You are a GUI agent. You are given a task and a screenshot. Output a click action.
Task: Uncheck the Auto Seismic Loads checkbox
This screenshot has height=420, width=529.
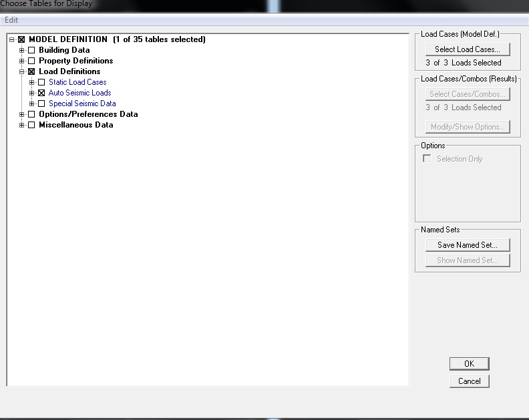pos(41,93)
